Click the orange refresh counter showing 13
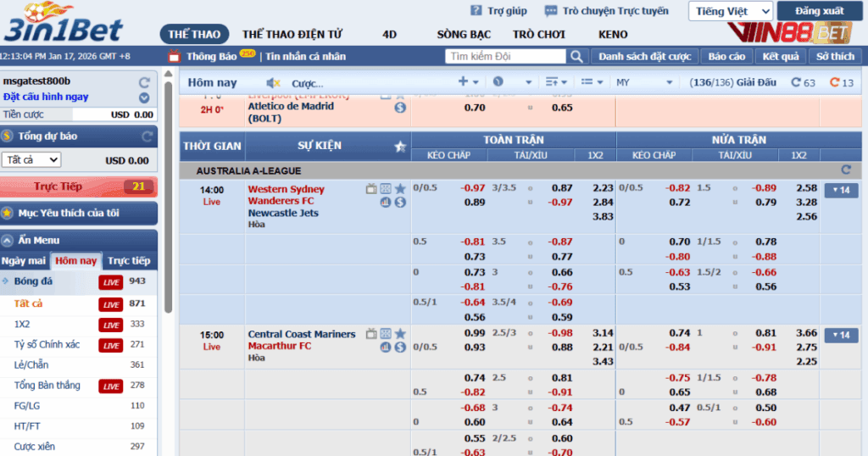Screen dimensions: 868x456 pyautogui.click(x=842, y=82)
